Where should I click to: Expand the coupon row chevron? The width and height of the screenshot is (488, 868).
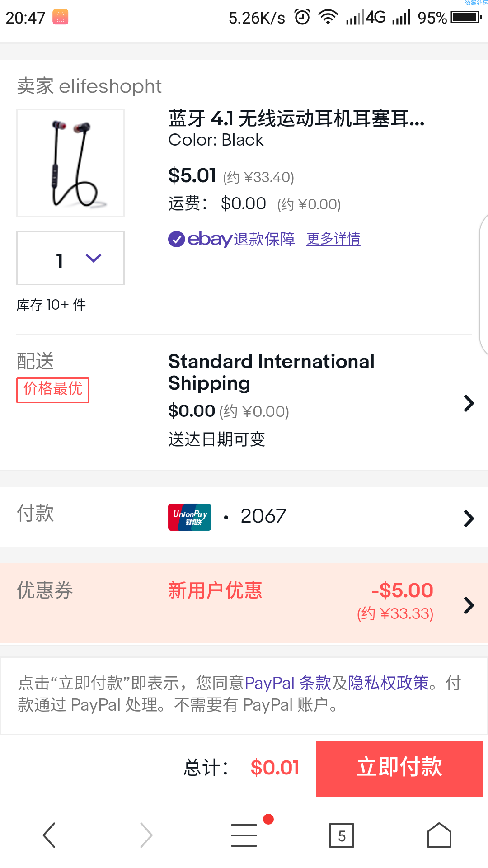[x=469, y=605]
